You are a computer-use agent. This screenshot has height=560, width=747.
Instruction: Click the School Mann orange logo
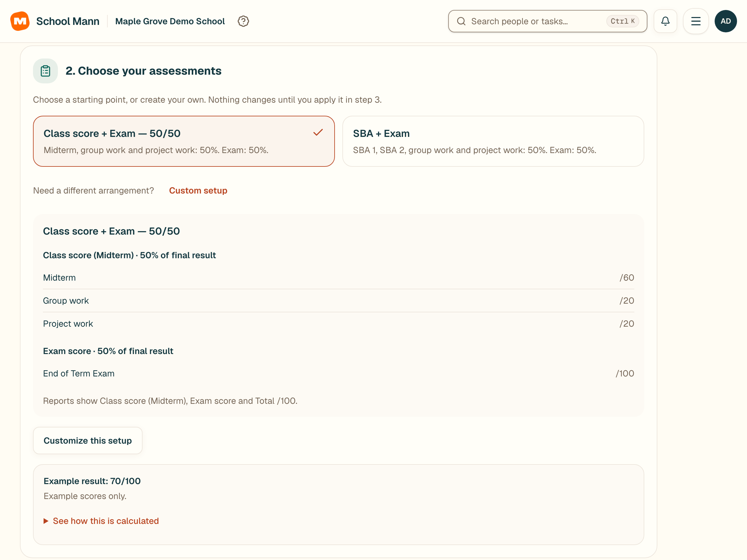(x=20, y=21)
